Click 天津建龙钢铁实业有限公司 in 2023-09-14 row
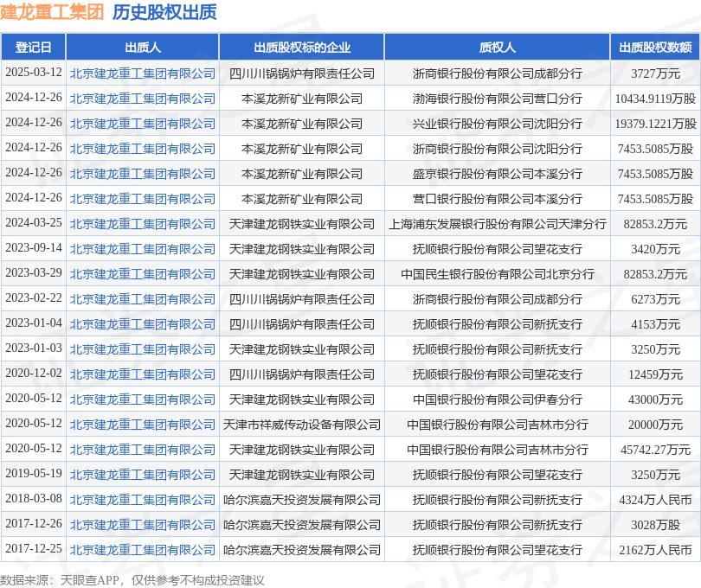 tap(302, 249)
